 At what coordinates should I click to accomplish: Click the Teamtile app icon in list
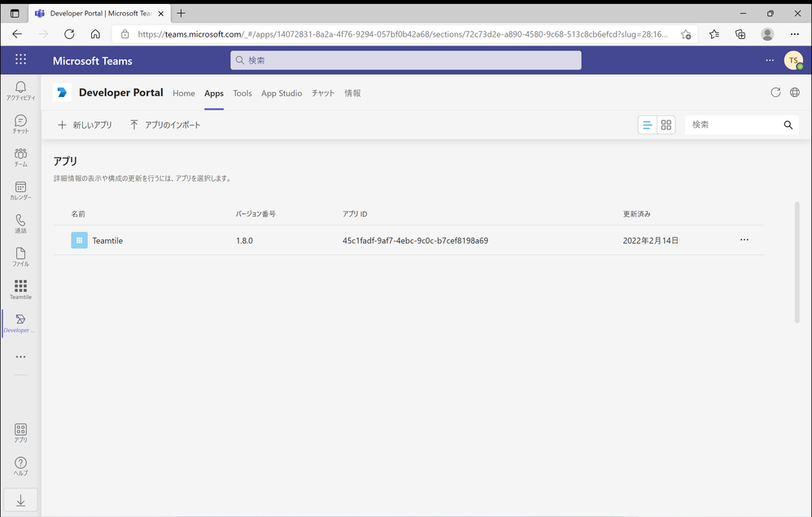[79, 240]
